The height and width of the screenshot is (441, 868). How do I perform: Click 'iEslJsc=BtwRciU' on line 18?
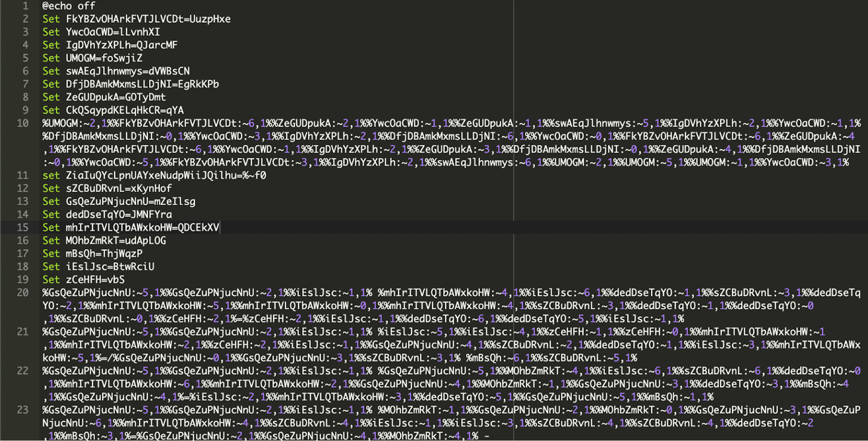(x=110, y=267)
